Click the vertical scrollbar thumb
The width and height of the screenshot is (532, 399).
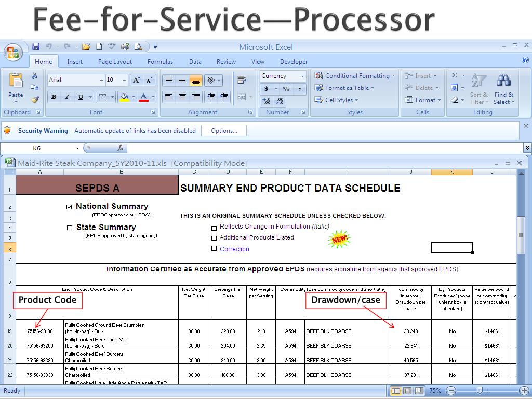[521, 235]
